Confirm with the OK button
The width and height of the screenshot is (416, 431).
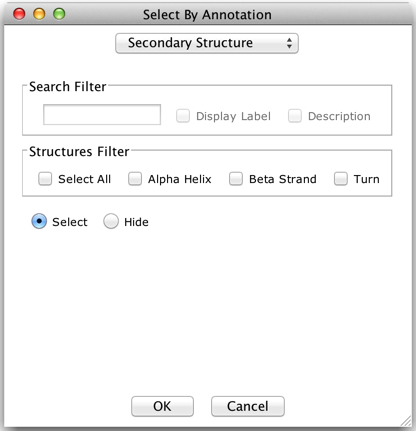point(162,406)
